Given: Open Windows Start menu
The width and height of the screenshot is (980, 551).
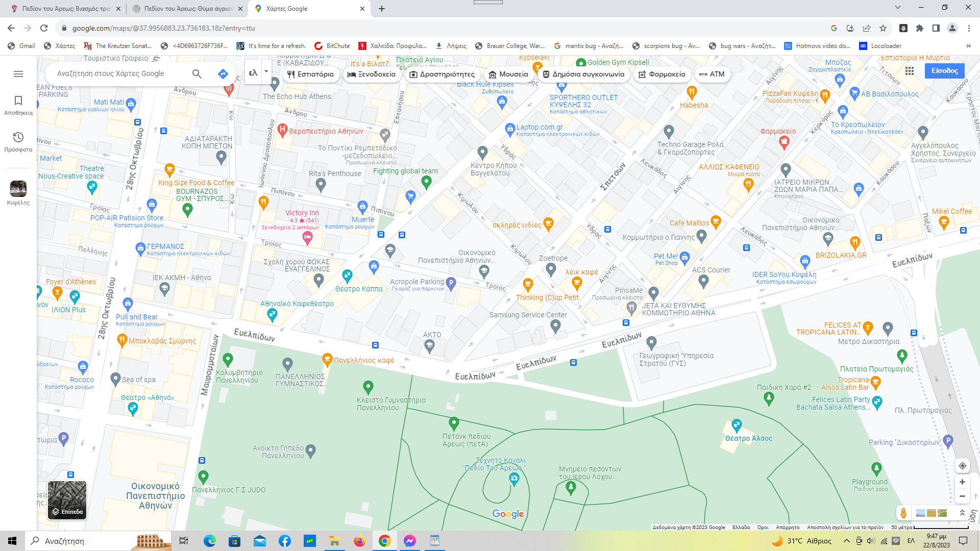Looking at the screenshot, I should point(12,541).
